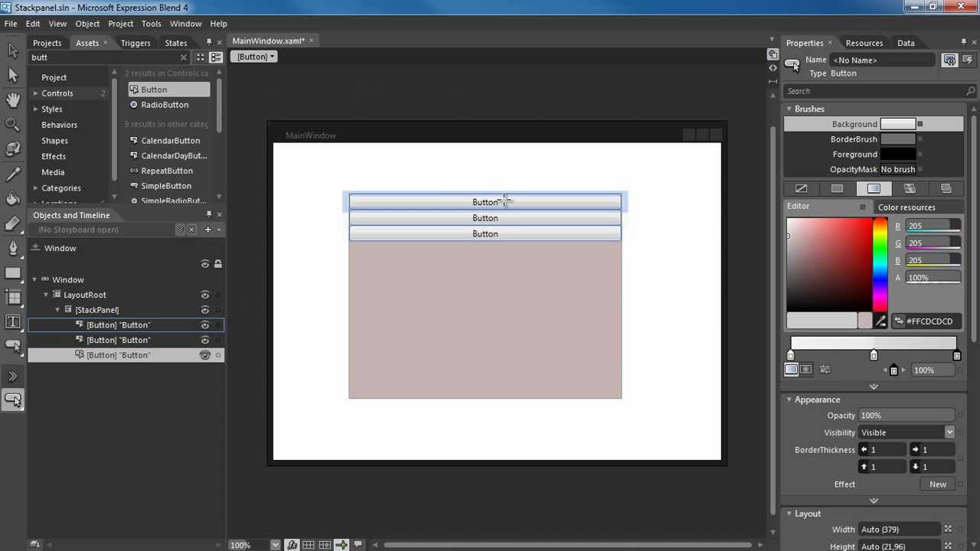The width and height of the screenshot is (980, 551).
Task: Toggle lock all column icon
Action: [x=218, y=264]
